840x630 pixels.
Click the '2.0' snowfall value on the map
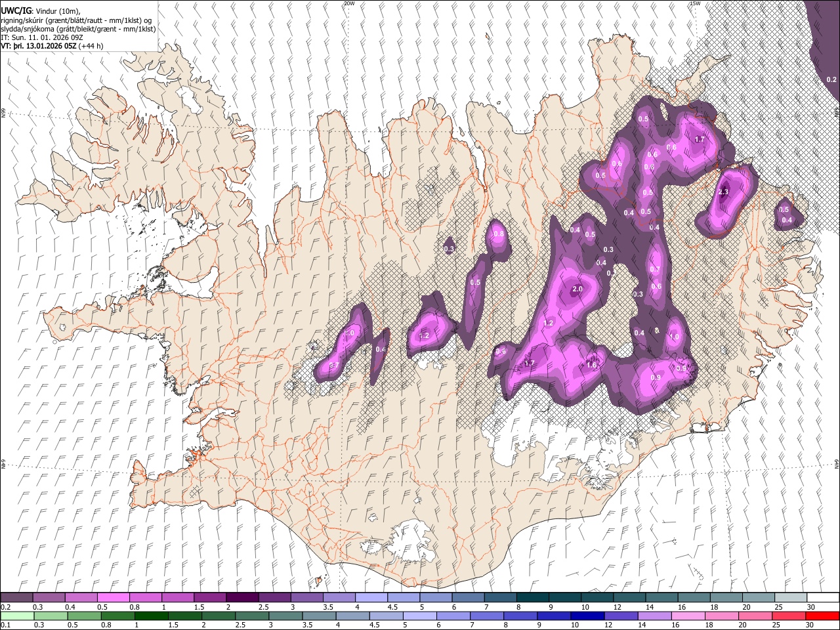point(577,289)
